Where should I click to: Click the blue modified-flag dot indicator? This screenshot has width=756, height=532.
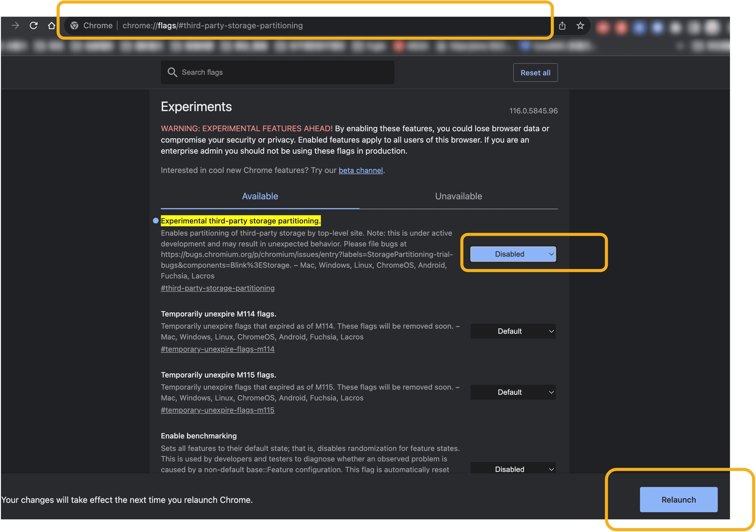pyautogui.click(x=156, y=221)
